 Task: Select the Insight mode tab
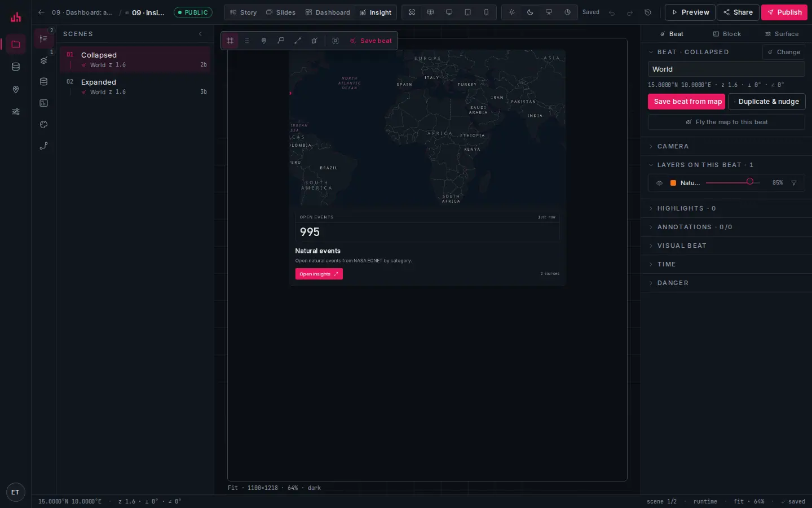coord(376,12)
